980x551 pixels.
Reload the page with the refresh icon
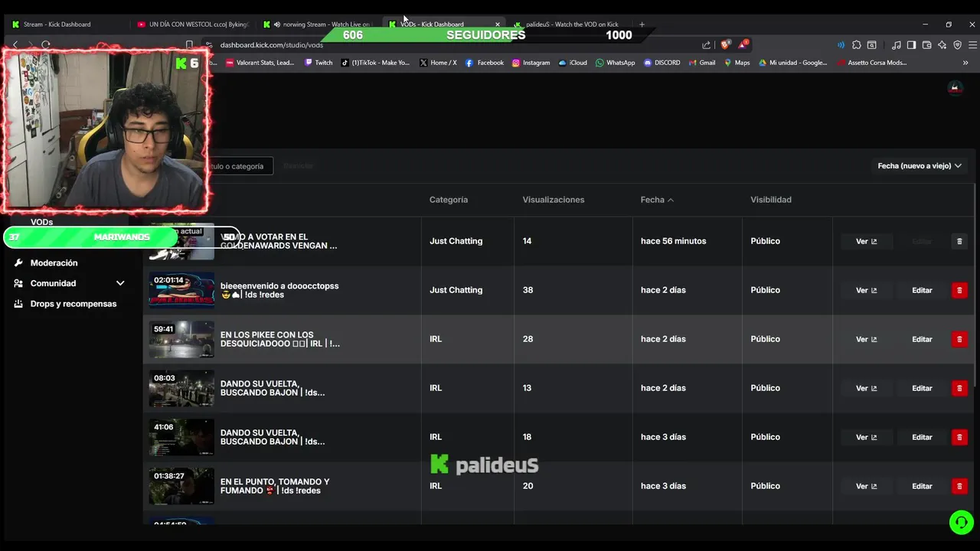(46, 45)
